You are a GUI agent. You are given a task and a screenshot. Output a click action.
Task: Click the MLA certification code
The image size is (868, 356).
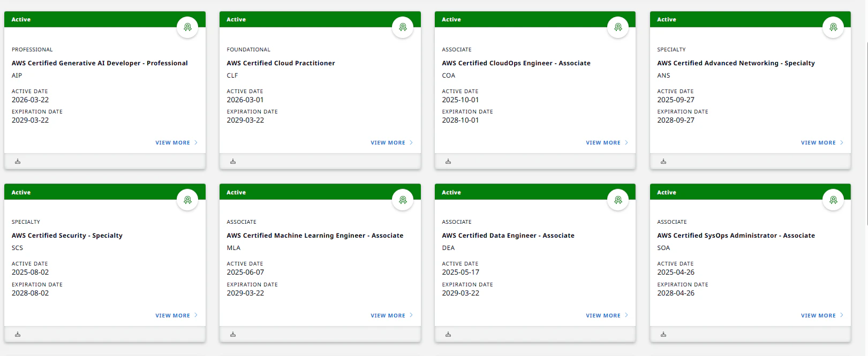tap(233, 248)
